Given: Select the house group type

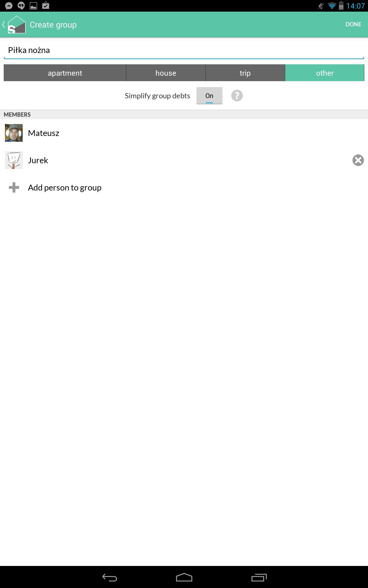Looking at the screenshot, I should (x=166, y=73).
